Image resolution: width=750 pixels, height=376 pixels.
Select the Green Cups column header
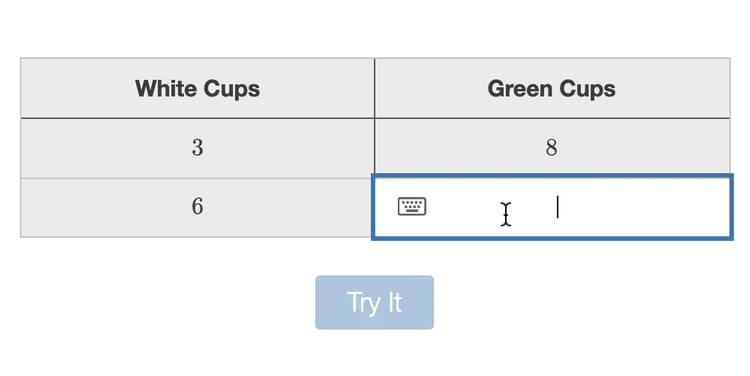(552, 88)
